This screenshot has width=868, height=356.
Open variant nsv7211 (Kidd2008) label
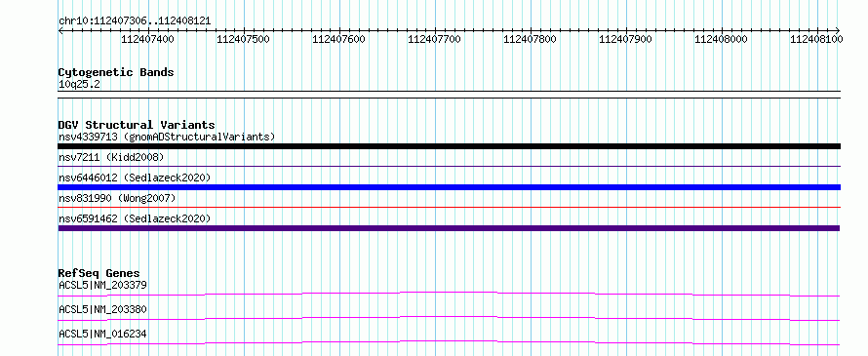click(111, 157)
